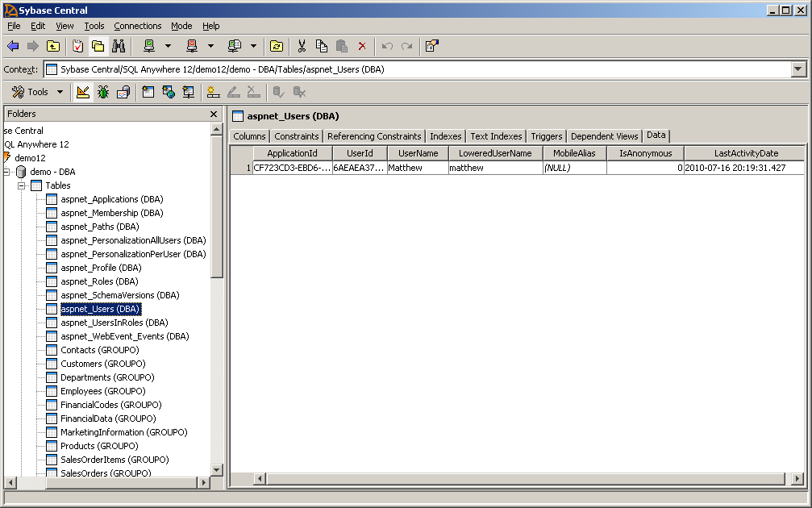812x508 pixels.
Task: Click the delete row icon
Action: pyautogui.click(x=253, y=92)
